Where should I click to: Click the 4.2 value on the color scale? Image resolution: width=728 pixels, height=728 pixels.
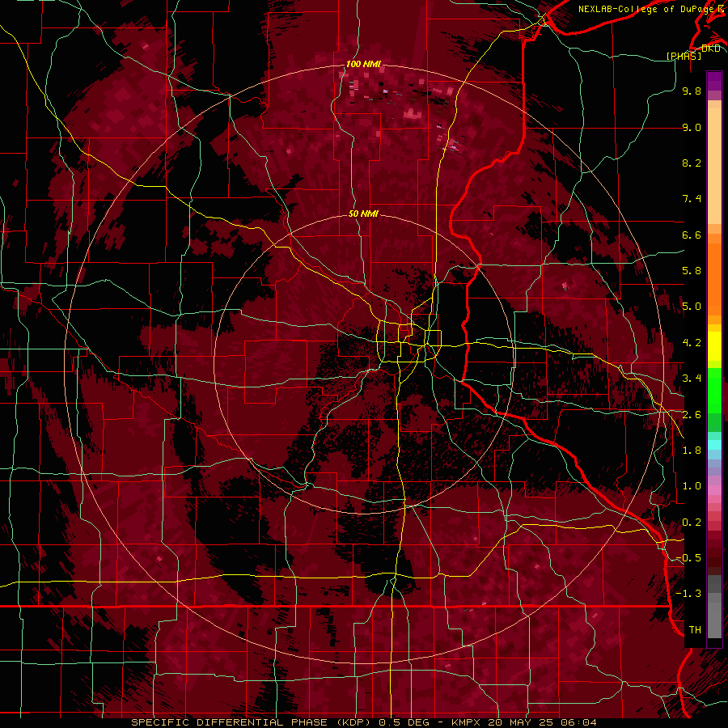692,343
